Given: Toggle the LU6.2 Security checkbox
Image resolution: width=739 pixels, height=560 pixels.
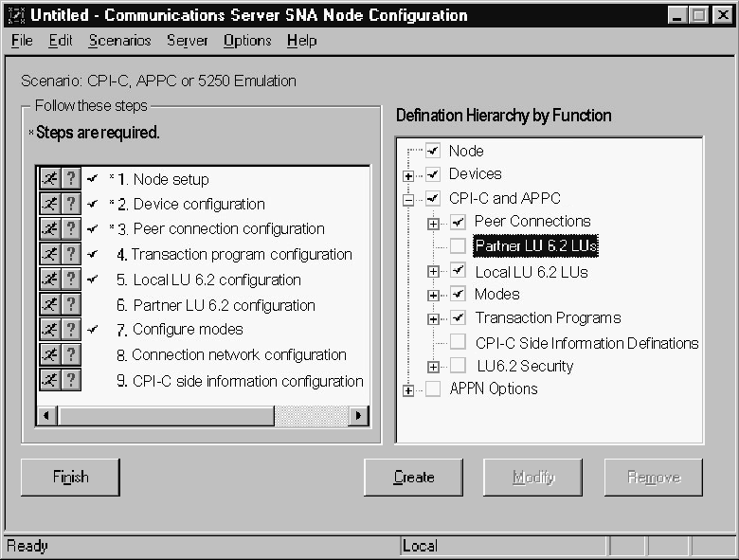Looking at the screenshot, I should point(459,366).
